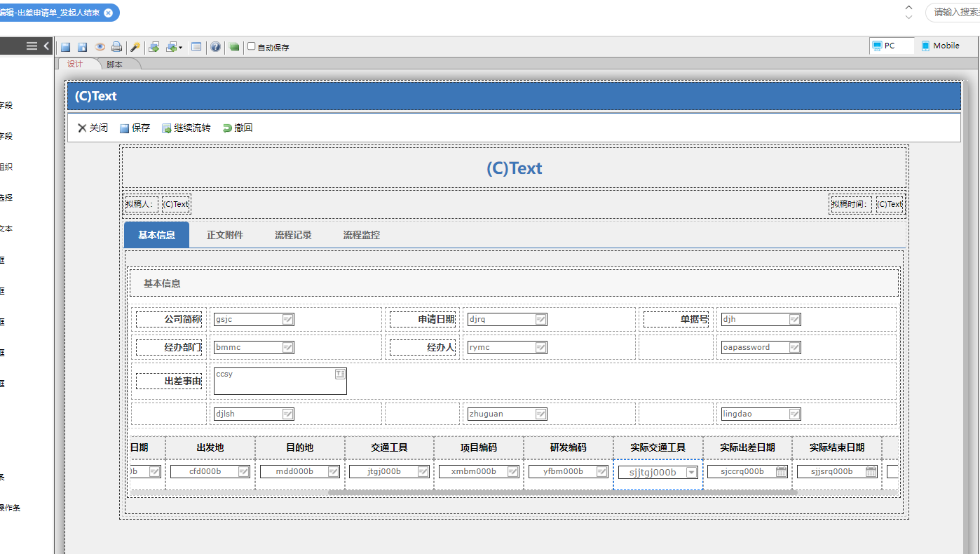Select the 经办人 label
Screen dimensions: 980x554
point(423,347)
